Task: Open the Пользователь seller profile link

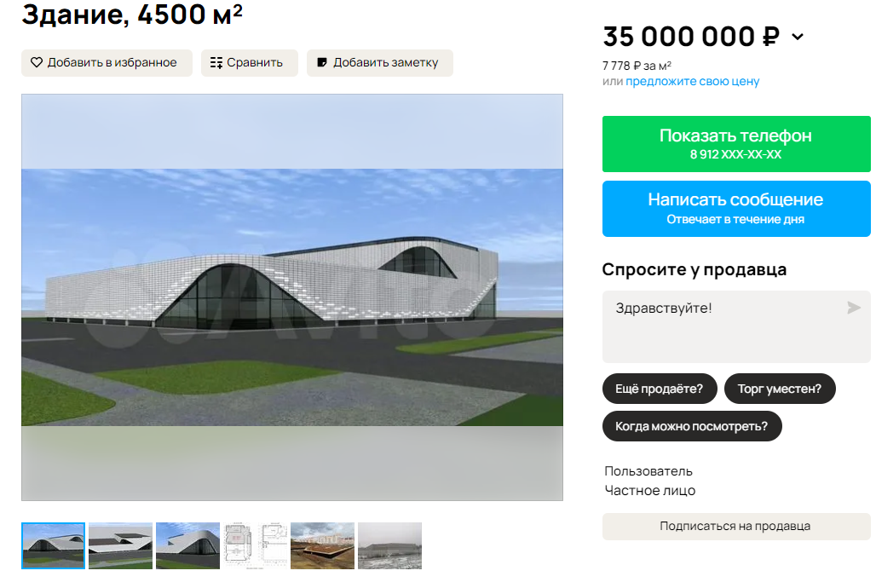Action: pyautogui.click(x=648, y=471)
